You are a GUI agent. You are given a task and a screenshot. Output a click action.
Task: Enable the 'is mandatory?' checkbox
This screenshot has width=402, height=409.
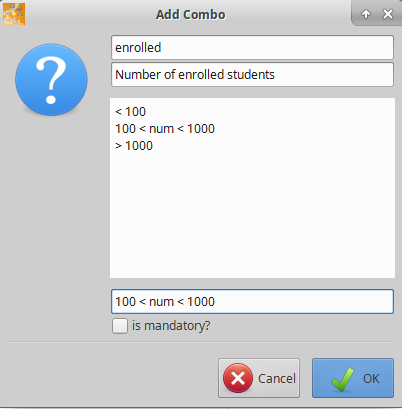pos(120,326)
